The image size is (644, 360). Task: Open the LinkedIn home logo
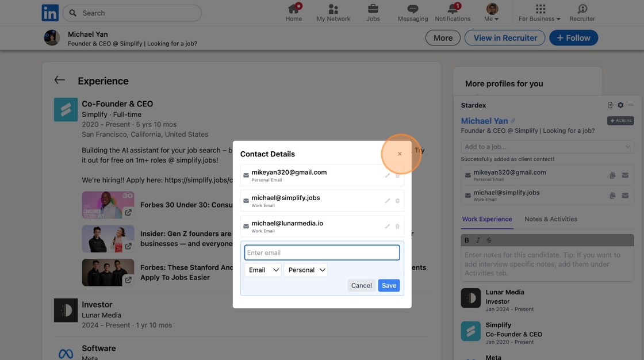[x=50, y=13]
